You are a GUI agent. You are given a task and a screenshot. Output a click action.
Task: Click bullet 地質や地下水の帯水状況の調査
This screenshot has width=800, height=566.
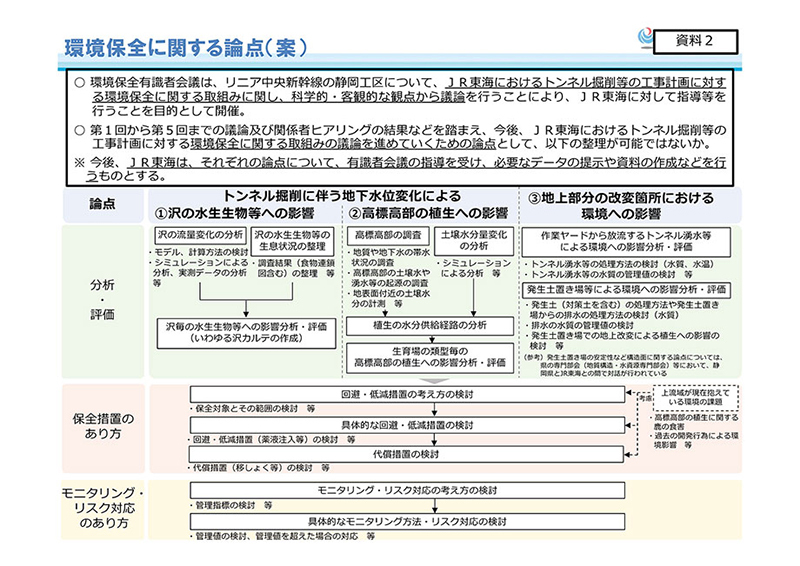pos(388,257)
